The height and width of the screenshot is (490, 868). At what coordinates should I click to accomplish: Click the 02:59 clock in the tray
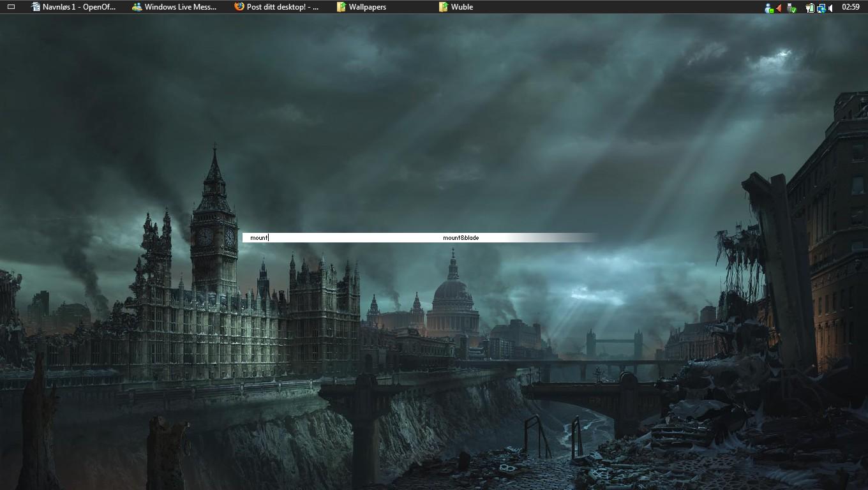(x=851, y=7)
